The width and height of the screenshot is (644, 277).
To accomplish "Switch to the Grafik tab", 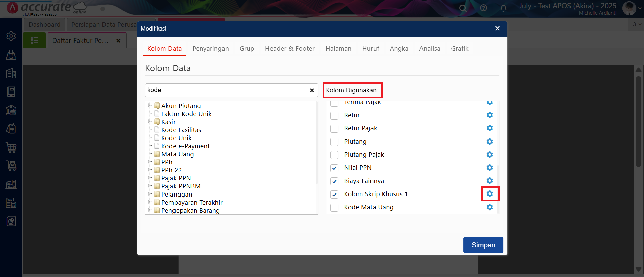I will coord(460,49).
